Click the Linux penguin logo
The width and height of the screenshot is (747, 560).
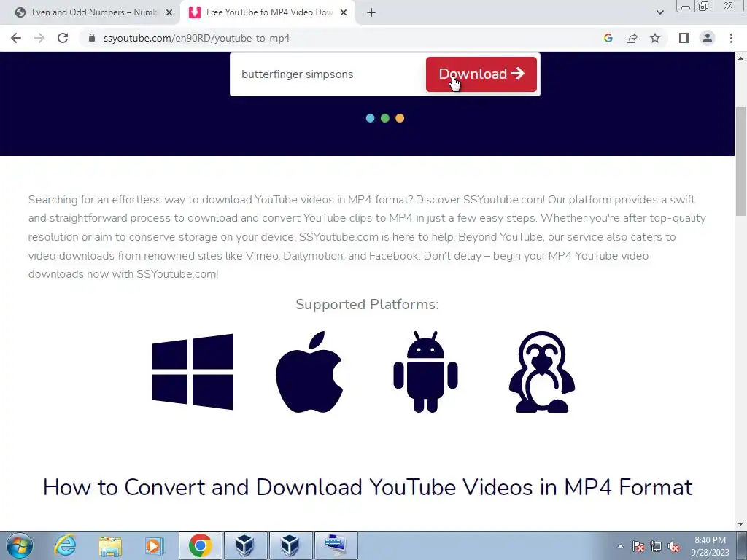click(x=542, y=372)
